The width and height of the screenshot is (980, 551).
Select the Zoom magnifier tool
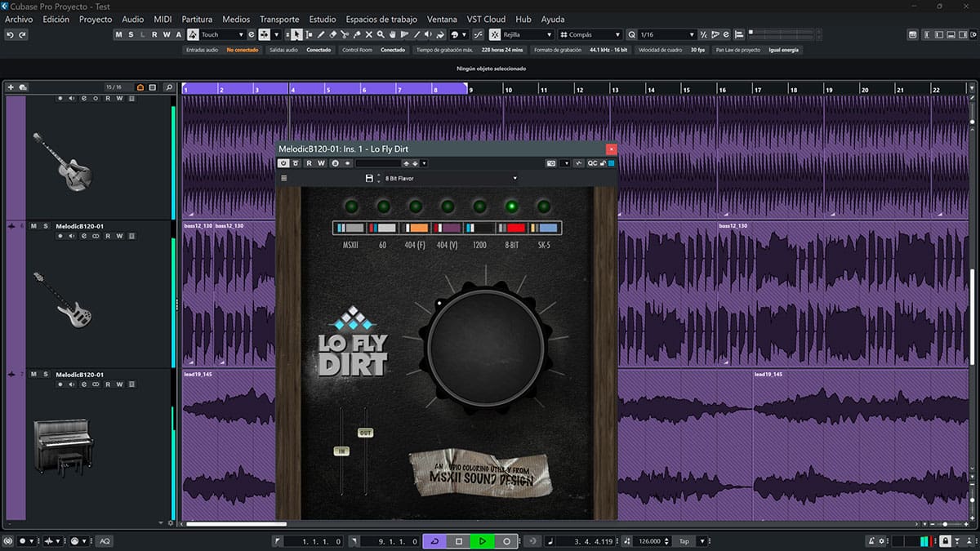381,34
